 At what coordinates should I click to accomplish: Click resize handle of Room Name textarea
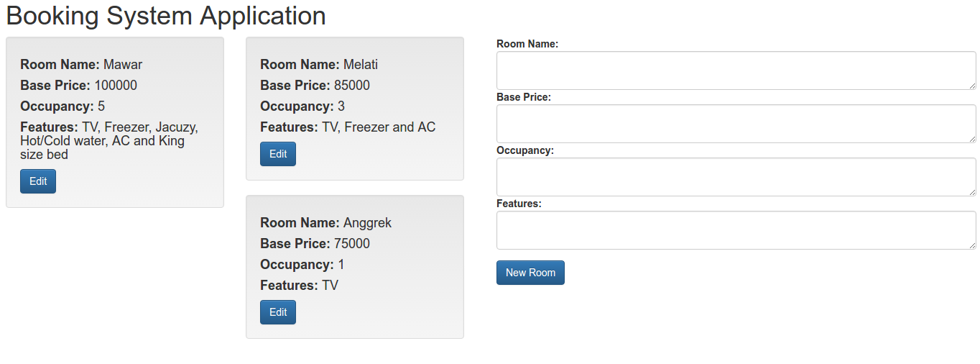[972, 86]
